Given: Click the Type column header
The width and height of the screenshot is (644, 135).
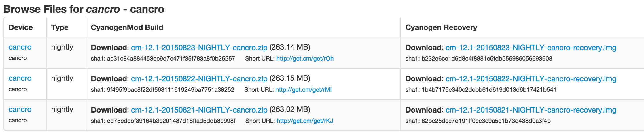Looking at the screenshot, I should (x=60, y=27).
